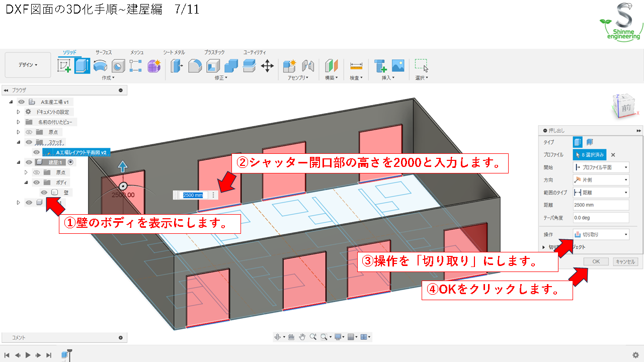Open the purple Create Form tool
This screenshot has width=644, height=362.
pyautogui.click(x=153, y=65)
